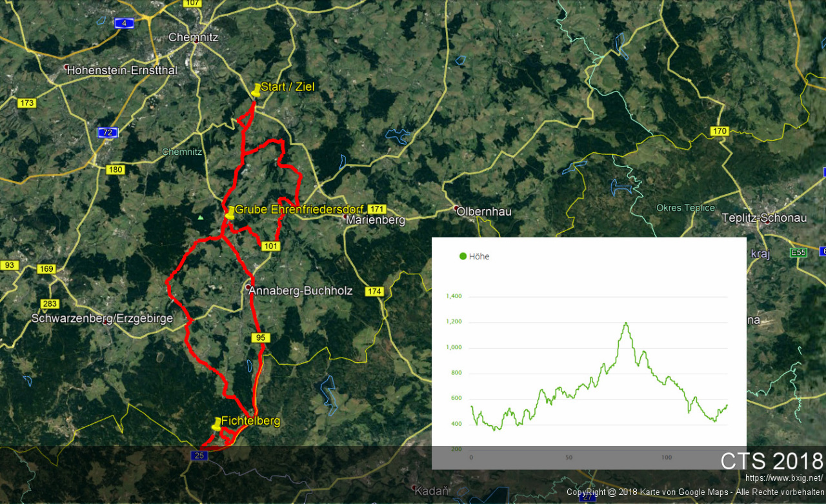Select the Marienberg town label
Screen dimensions: 826x504
[375, 220]
